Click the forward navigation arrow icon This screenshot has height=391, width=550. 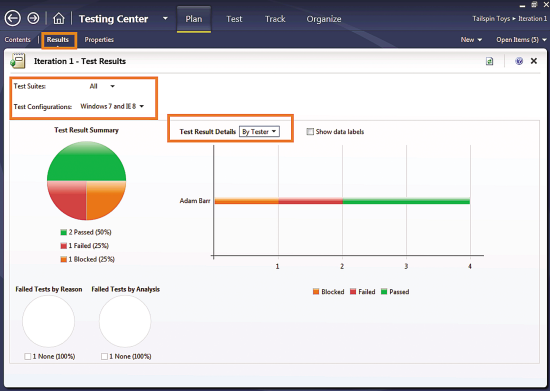pos(33,18)
